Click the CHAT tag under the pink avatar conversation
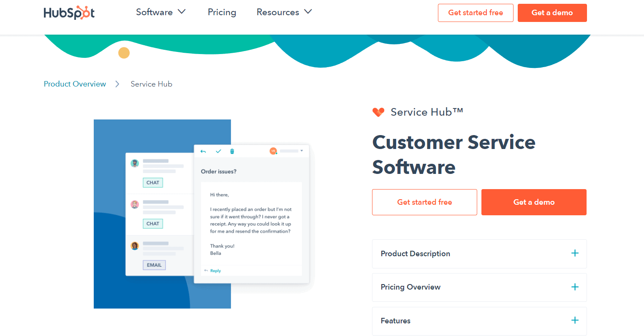 coord(153,224)
